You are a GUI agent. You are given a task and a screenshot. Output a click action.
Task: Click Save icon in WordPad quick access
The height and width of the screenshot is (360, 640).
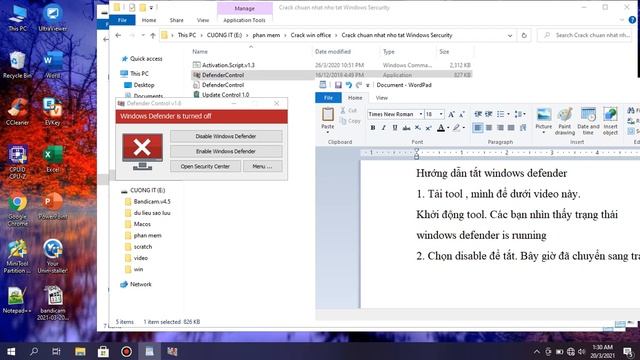tap(338, 85)
